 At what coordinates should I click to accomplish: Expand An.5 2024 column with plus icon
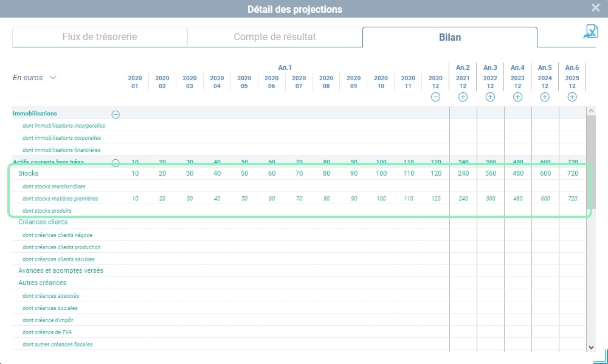(x=545, y=97)
